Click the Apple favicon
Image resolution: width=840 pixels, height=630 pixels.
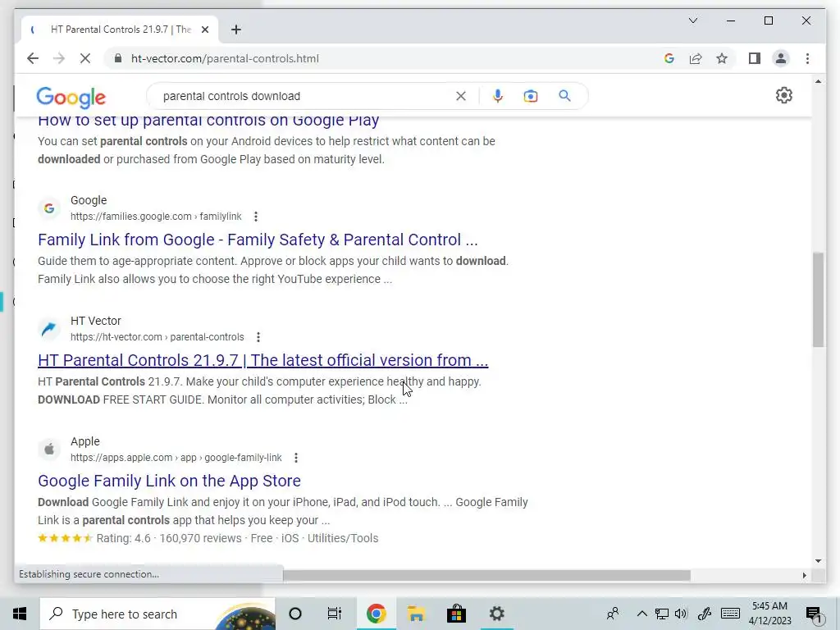tap(48, 449)
